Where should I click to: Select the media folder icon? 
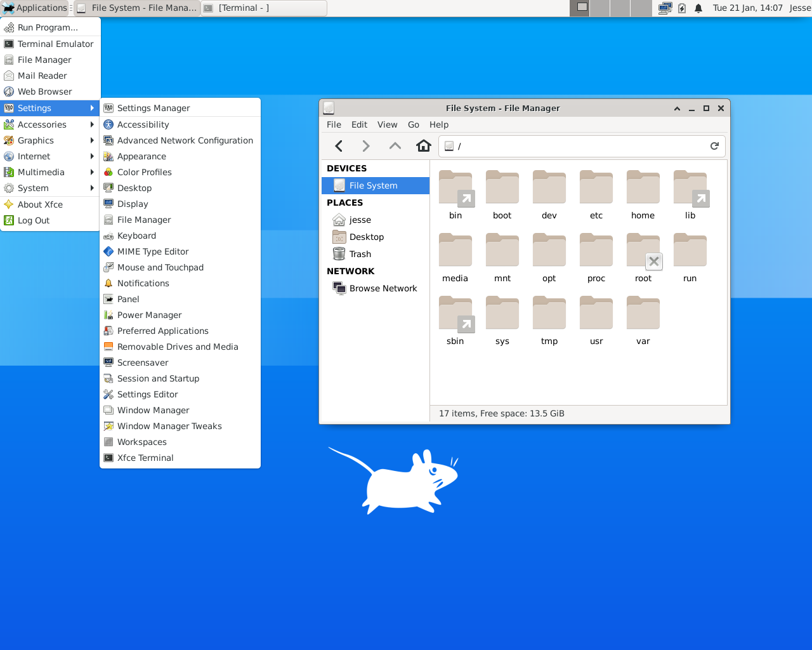(x=455, y=250)
